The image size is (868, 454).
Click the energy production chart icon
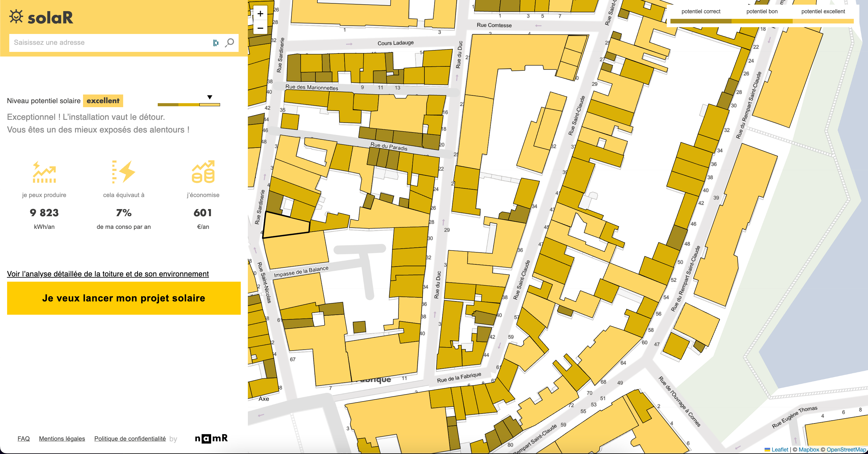click(x=44, y=172)
